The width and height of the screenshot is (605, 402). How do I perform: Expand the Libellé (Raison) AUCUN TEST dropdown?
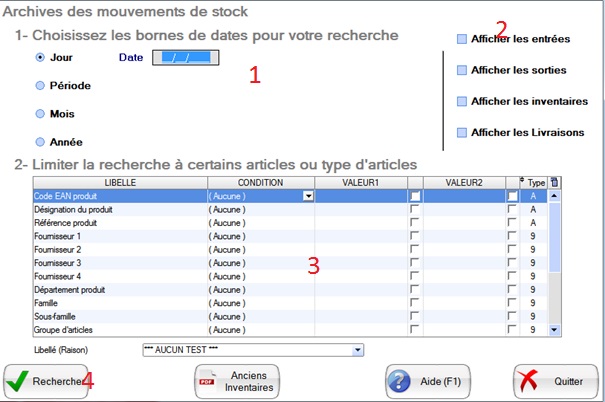pos(358,350)
